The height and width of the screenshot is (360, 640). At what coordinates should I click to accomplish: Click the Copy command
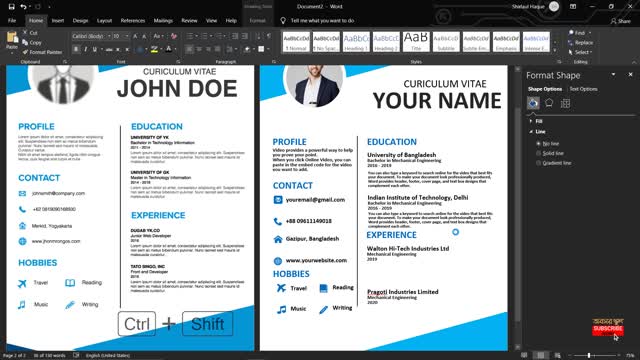(x=32, y=42)
